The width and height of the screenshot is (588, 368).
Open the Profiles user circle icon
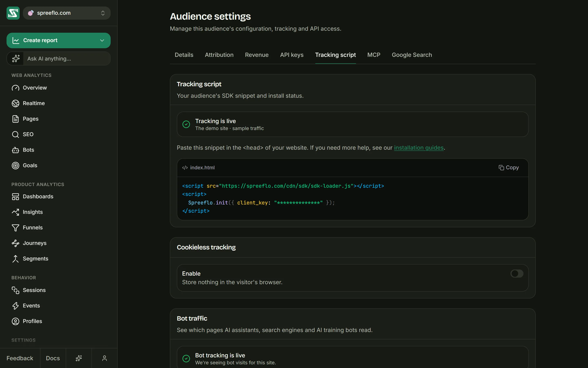point(15,321)
